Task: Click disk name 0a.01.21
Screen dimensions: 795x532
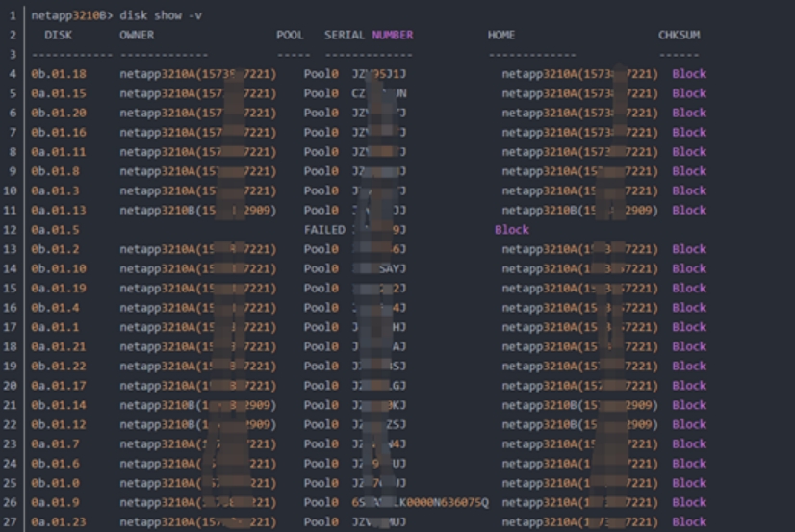Action: coord(59,347)
